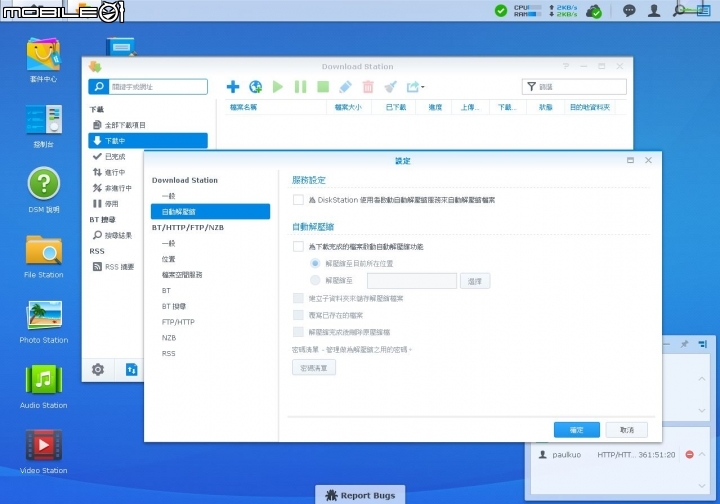The height and width of the screenshot is (504, 720).
Task: Click the green resume play icon
Action: (277, 86)
